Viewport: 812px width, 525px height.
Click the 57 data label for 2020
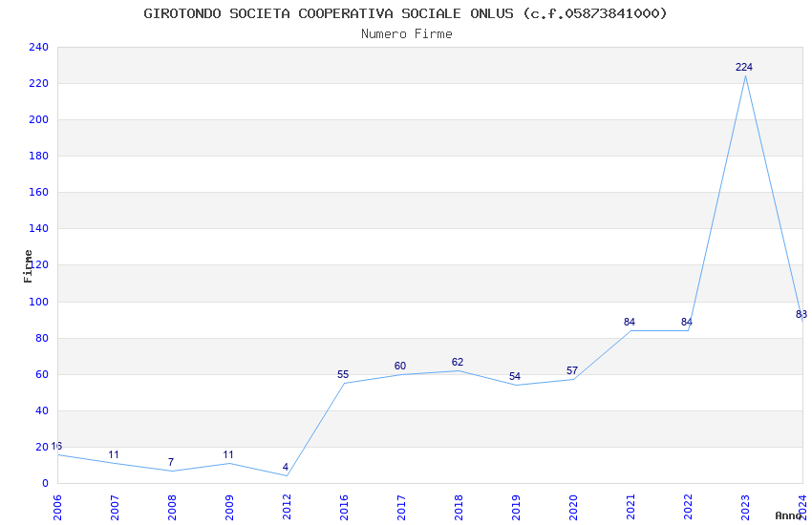coord(571,370)
